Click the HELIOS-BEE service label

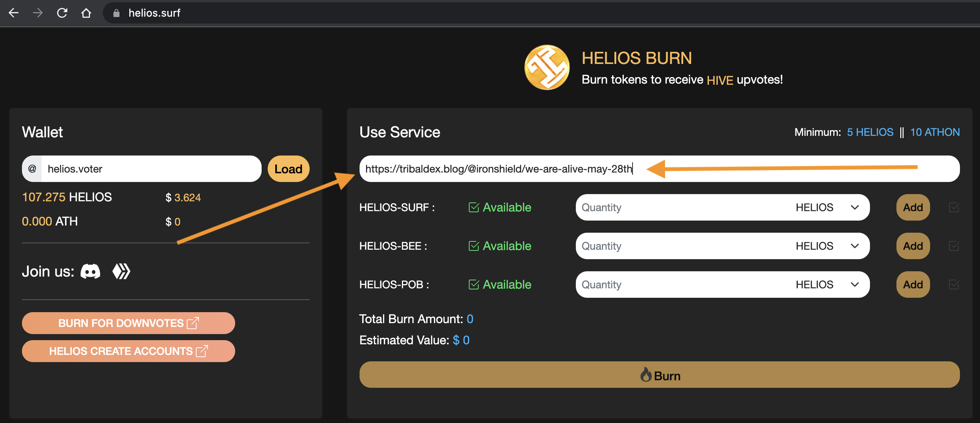point(393,246)
